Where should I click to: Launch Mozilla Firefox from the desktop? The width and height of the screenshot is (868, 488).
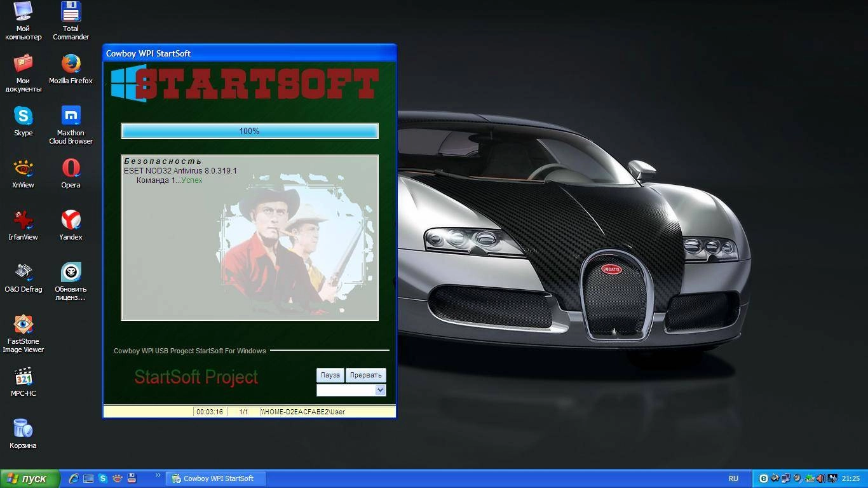pyautogui.click(x=71, y=69)
